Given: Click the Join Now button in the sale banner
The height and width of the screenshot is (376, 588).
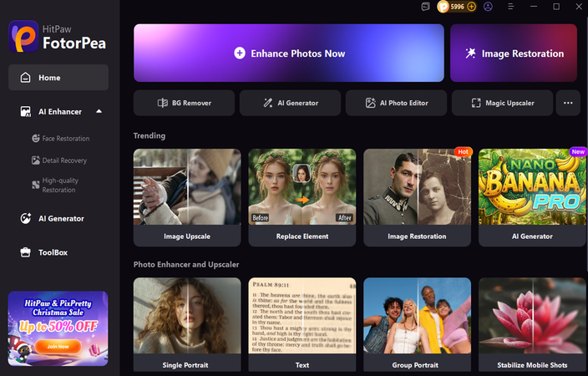Looking at the screenshot, I should pos(58,347).
